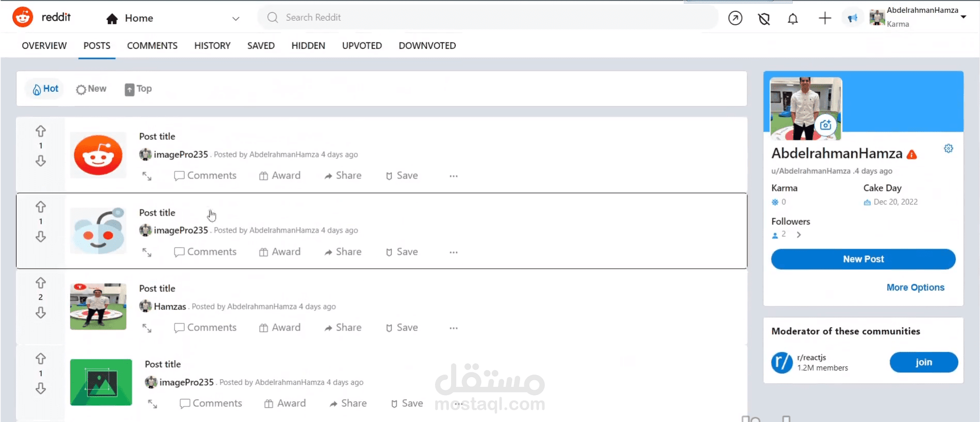
Task: Share the second post
Action: pyautogui.click(x=343, y=252)
